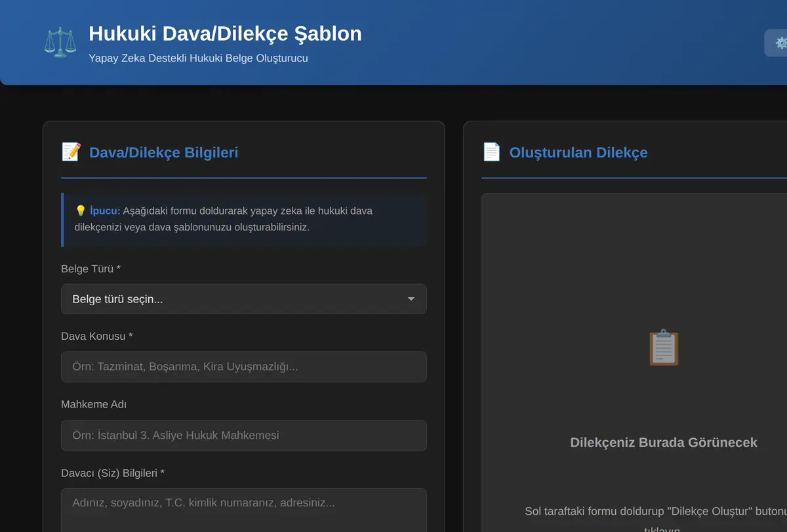
Task: Focus the Dava Konusu input field
Action: click(244, 367)
